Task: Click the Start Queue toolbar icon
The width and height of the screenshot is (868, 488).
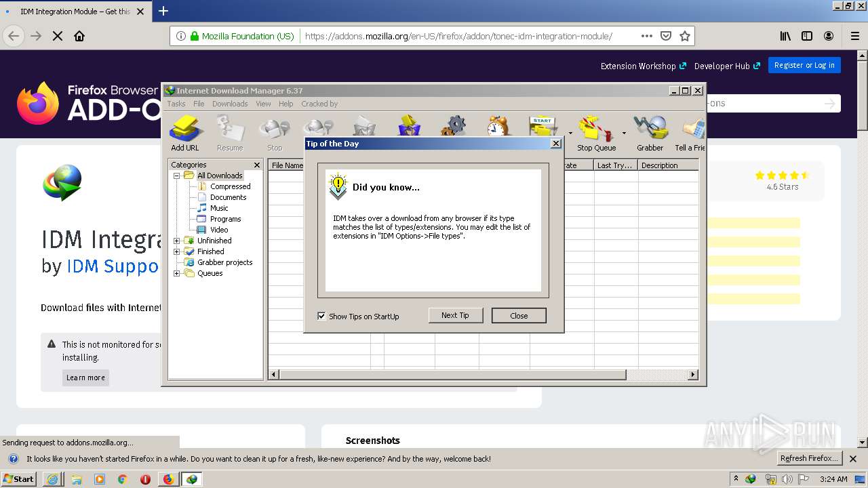Action: (544, 126)
